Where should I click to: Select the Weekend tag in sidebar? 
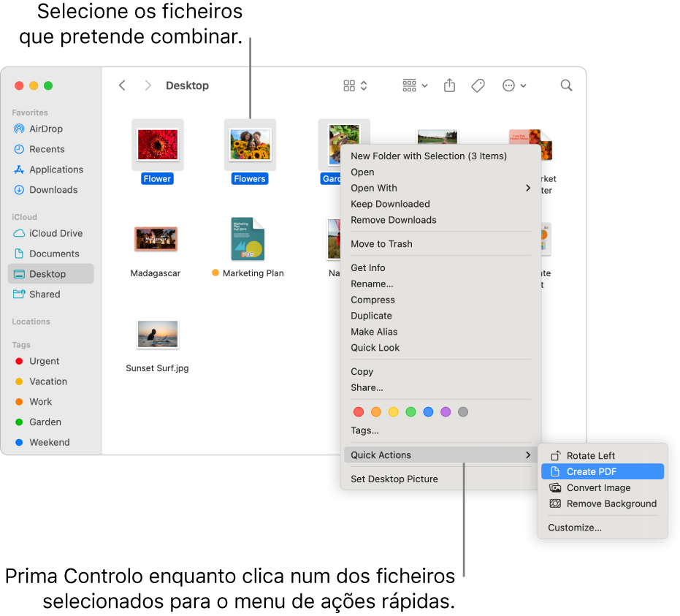[x=50, y=443]
